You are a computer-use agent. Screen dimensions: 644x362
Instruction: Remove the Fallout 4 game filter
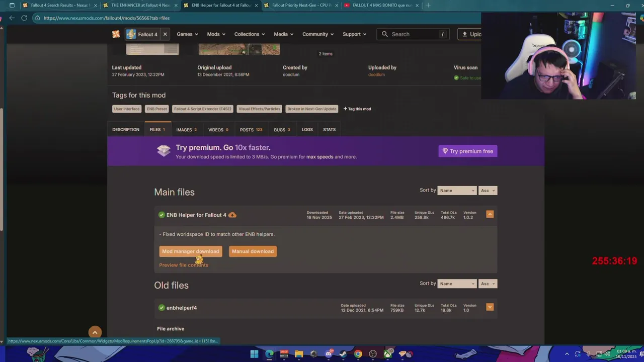pos(165,34)
